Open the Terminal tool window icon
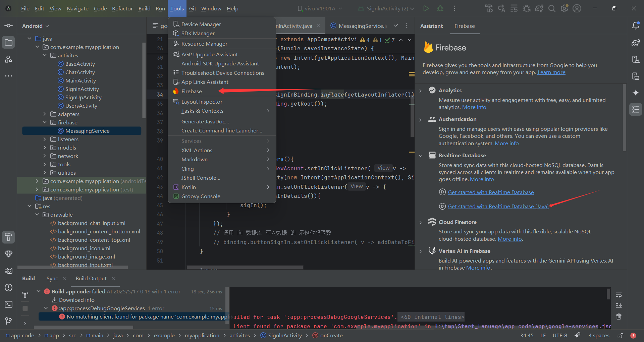This screenshot has height=342, width=644. pos(9,304)
